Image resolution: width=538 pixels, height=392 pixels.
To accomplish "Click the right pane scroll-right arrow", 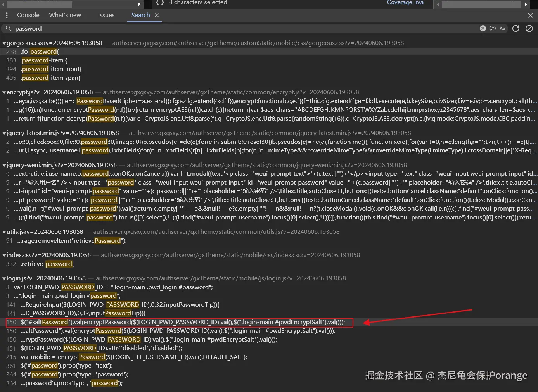I will (526, 4).
